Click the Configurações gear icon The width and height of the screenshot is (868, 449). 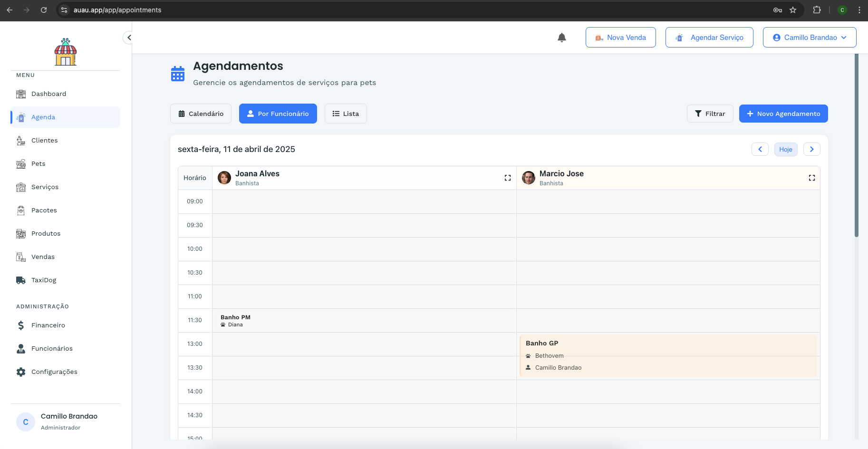click(x=21, y=372)
